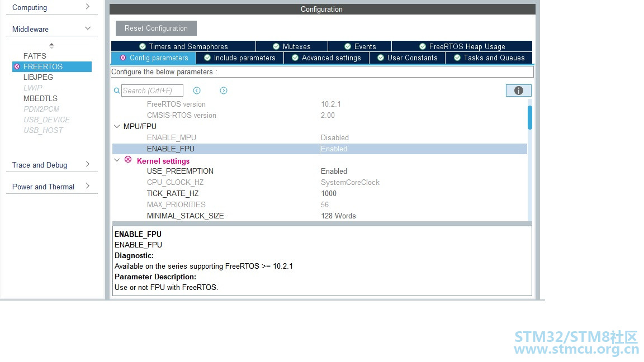Click the middleware list sort arrows icon

tap(51, 46)
